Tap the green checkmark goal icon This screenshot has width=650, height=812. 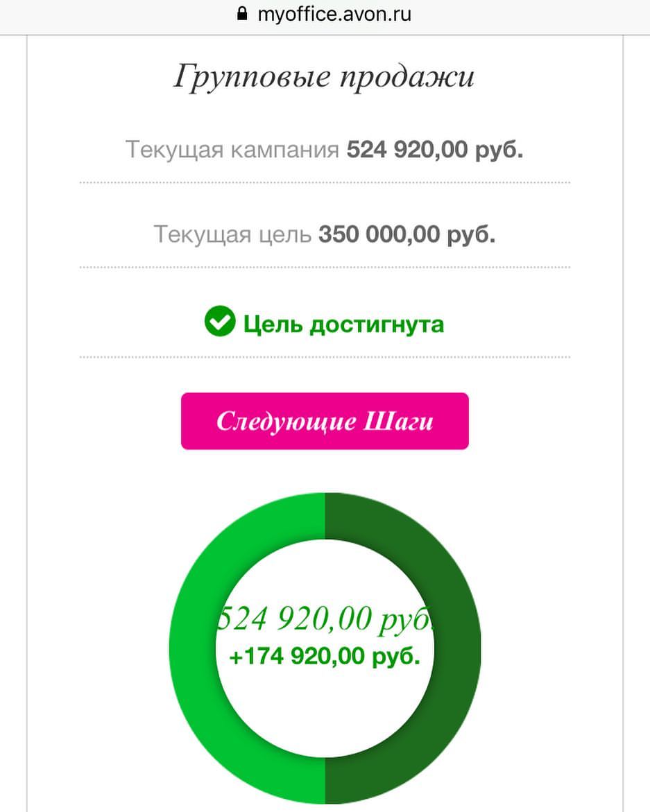click(x=220, y=321)
